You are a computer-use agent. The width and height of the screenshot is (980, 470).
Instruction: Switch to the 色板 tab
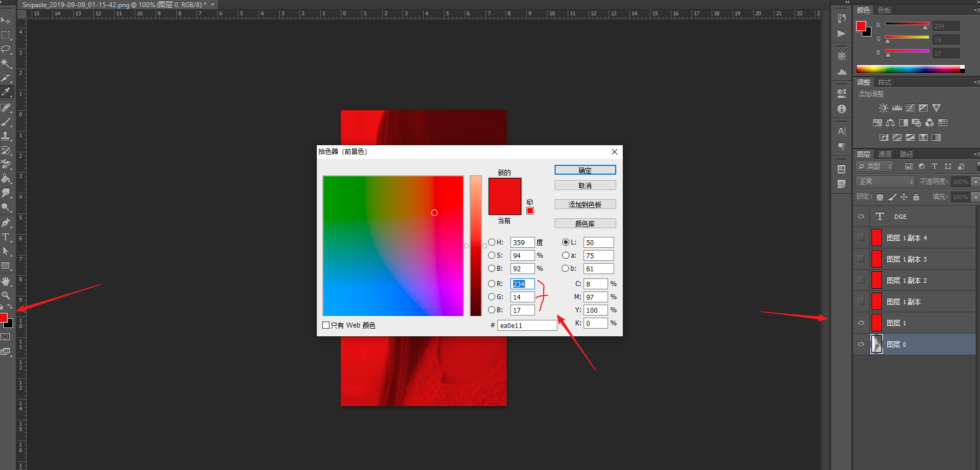(x=884, y=10)
